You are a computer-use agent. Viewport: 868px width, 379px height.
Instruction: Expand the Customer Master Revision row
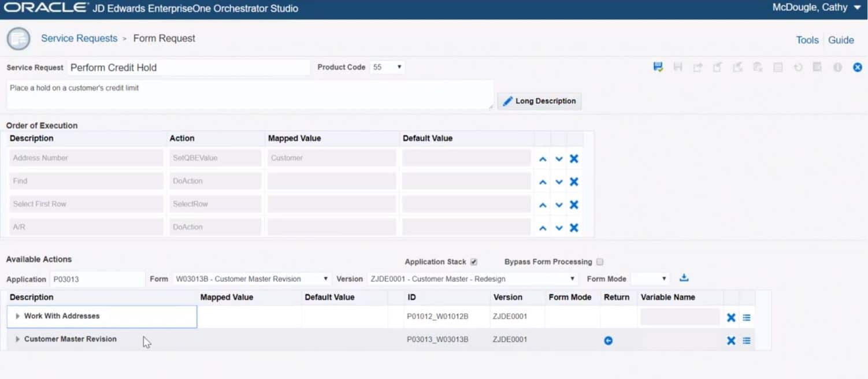tap(18, 340)
